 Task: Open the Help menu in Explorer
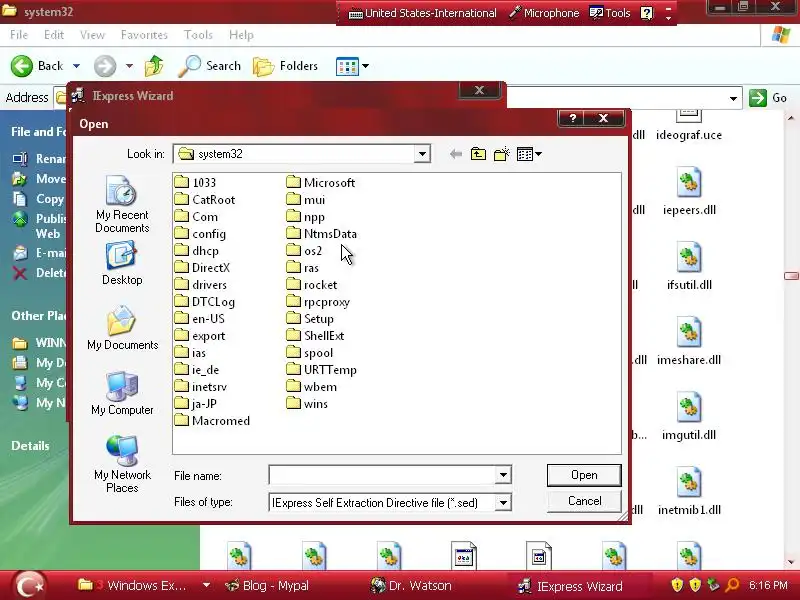(241, 35)
